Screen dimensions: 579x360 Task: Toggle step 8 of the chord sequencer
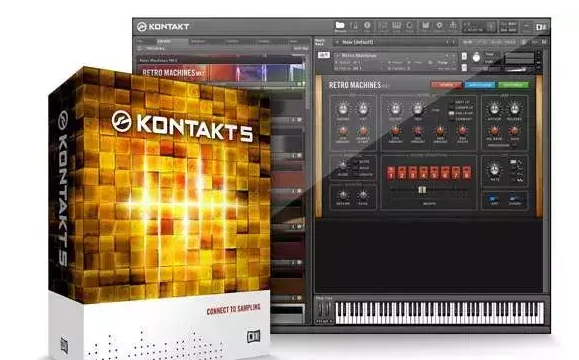pyautogui.click(x=466, y=172)
